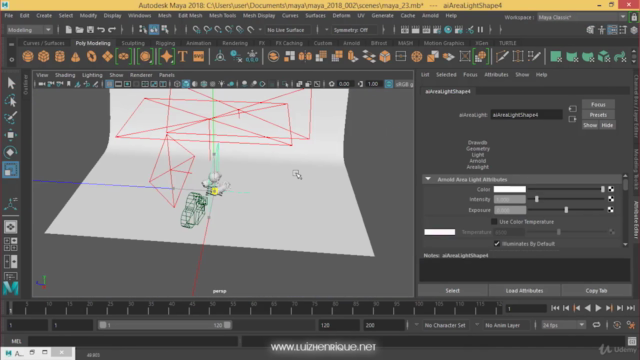640x360 pixels.
Task: Open the Arnold menu
Action: [430, 16]
